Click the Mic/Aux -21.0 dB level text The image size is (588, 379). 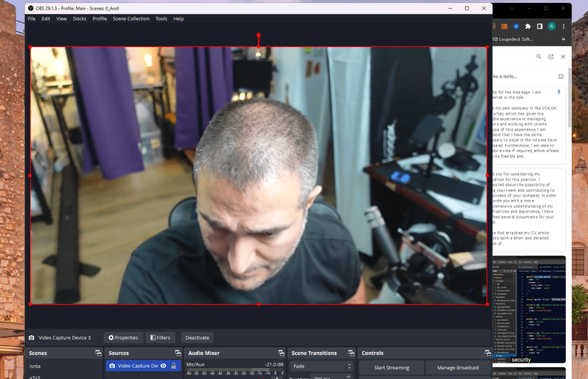[274, 364]
